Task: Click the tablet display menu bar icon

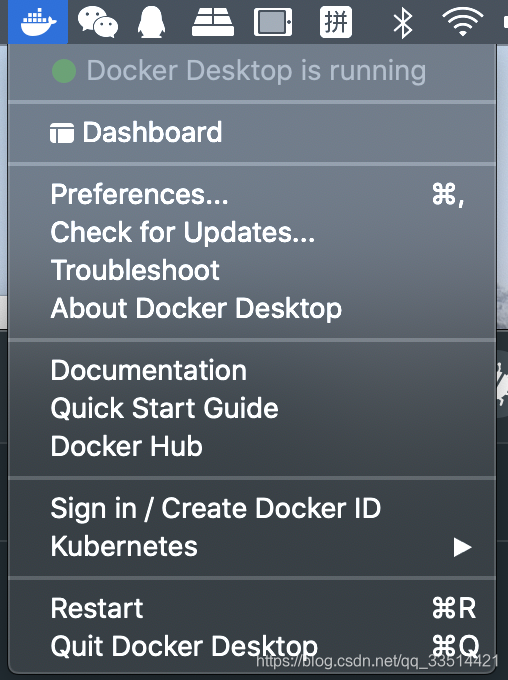Action: pos(273,22)
